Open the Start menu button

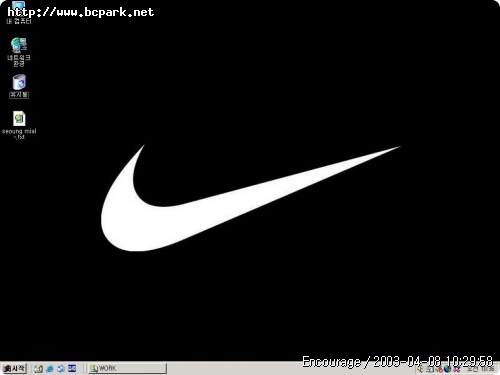click(14, 368)
